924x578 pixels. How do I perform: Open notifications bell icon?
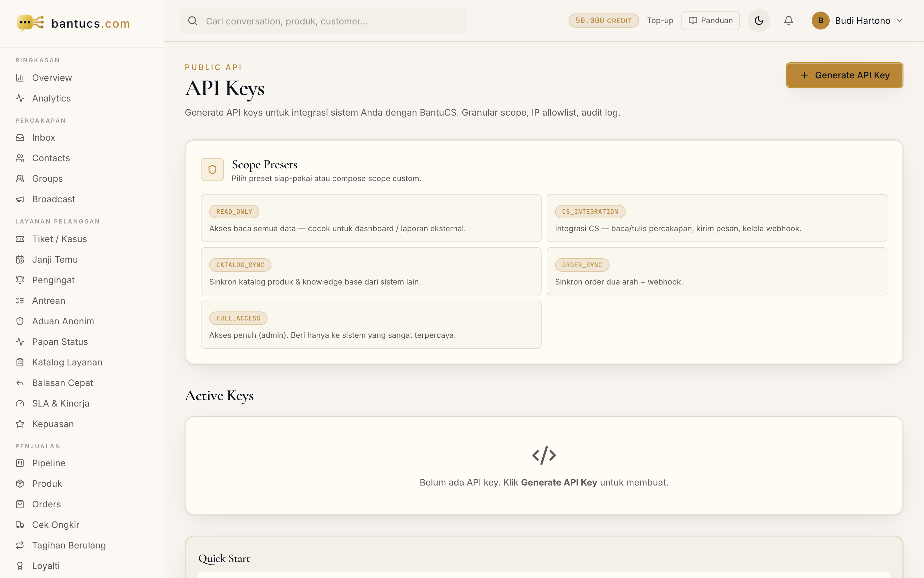click(x=789, y=21)
